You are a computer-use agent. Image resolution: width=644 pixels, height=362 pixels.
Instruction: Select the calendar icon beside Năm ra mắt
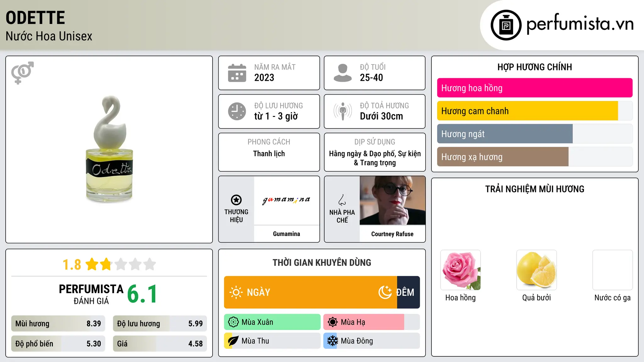pos(237,73)
